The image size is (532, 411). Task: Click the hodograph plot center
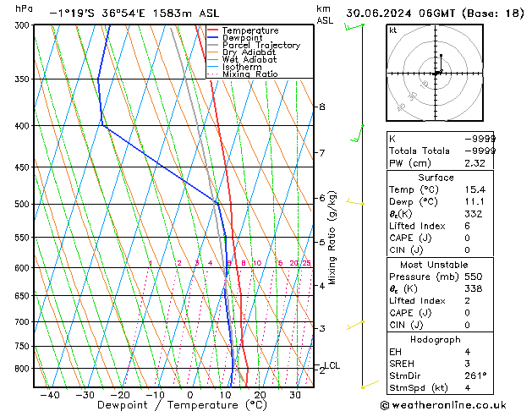436,74
